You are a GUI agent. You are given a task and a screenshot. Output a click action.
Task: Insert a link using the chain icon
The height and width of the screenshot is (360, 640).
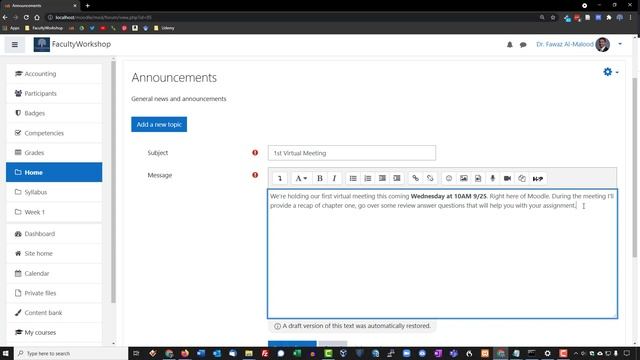pos(416,178)
